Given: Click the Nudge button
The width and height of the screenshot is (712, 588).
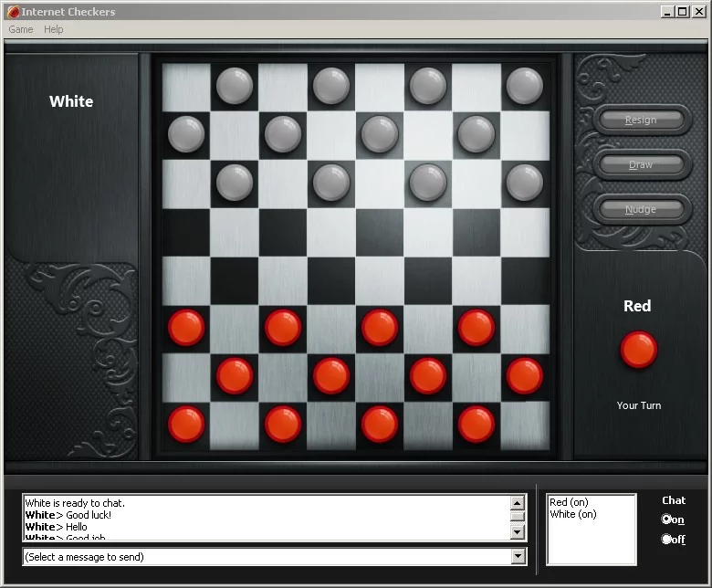Looking at the screenshot, I should 641,209.
